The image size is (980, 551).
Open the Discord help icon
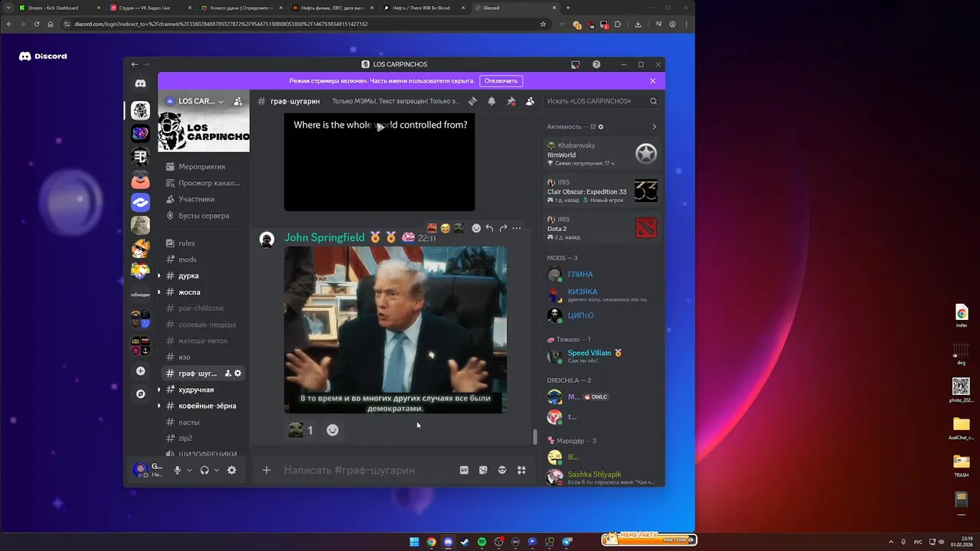click(596, 64)
